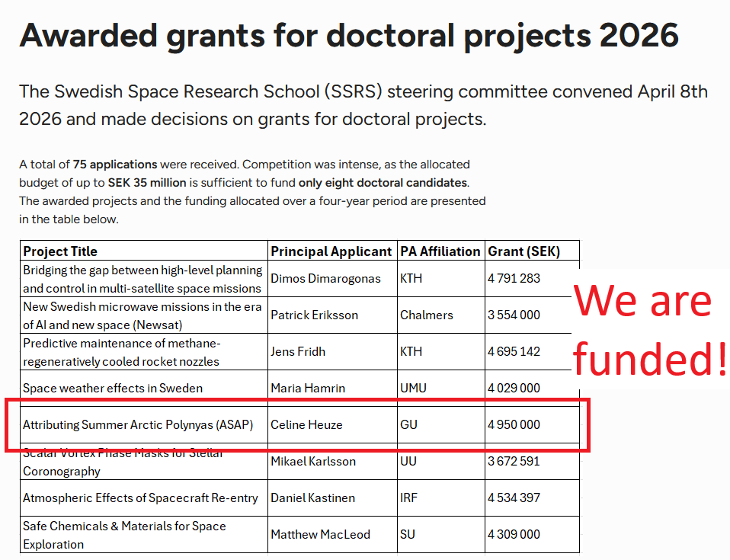Select the 'Space weather effects in Sweden' project cell
The height and width of the screenshot is (560, 730).
point(113,389)
